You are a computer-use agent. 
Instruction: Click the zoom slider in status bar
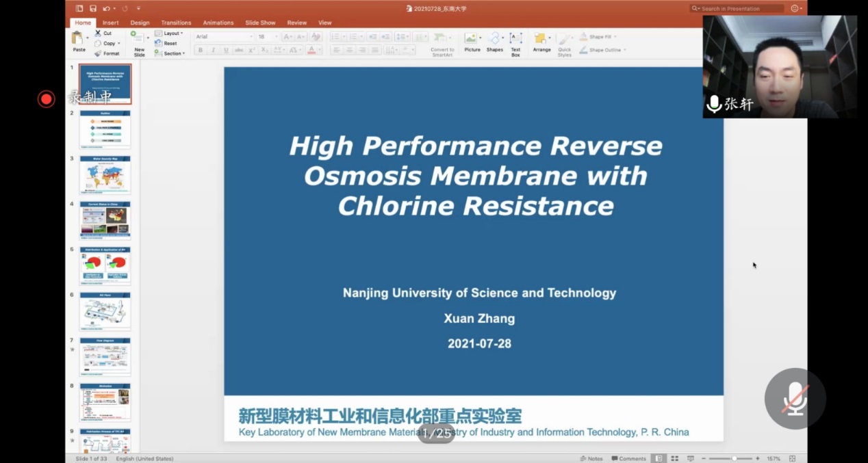pos(734,458)
